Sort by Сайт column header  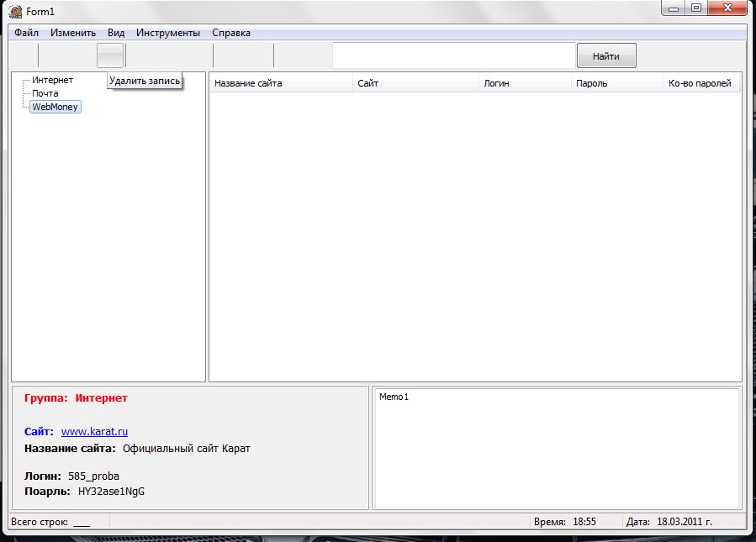(x=415, y=83)
